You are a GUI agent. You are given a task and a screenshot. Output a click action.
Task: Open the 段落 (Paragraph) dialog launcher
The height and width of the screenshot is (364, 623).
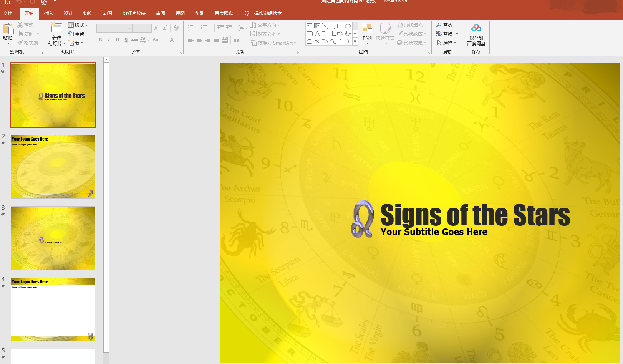click(x=299, y=53)
